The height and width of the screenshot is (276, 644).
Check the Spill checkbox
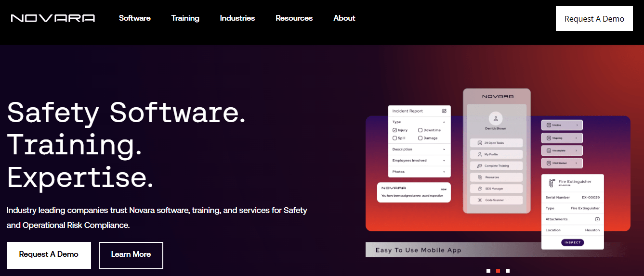pos(394,138)
